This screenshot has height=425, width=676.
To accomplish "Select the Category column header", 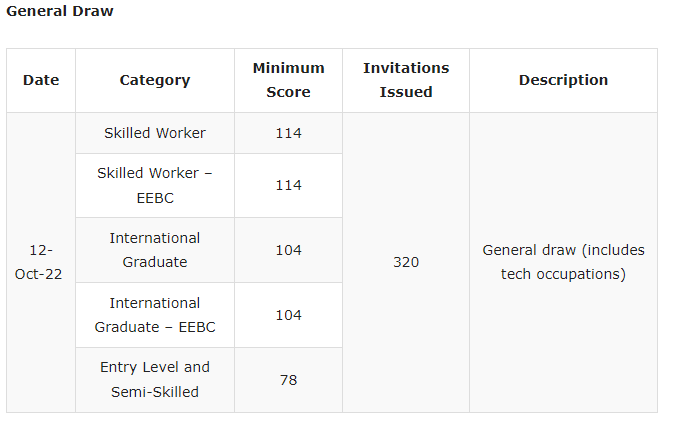I will coord(155,80).
